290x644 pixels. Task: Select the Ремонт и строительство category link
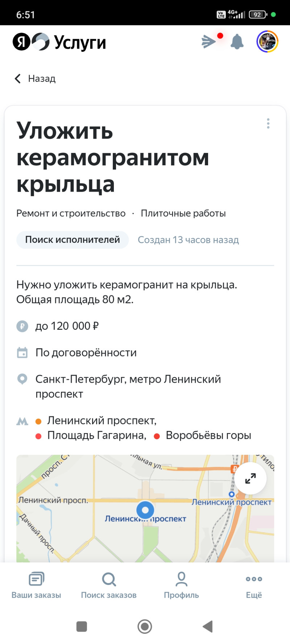71,213
